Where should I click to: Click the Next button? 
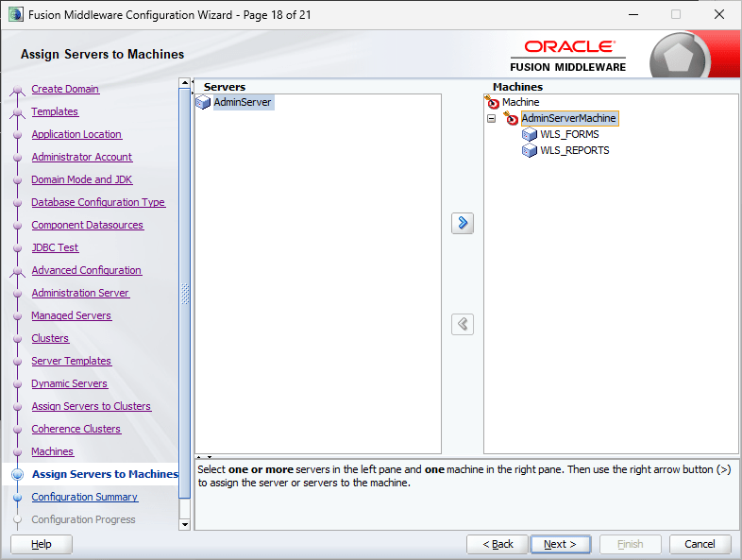point(561,544)
